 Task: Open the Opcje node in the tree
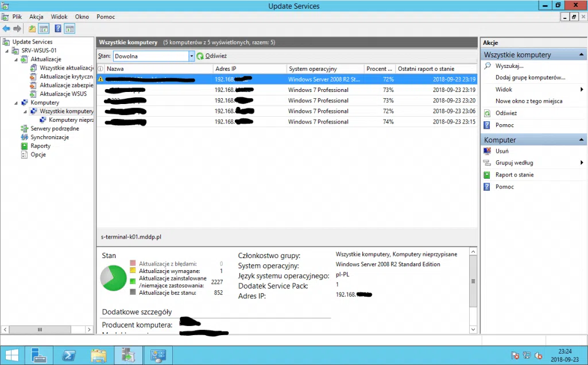pyautogui.click(x=38, y=155)
